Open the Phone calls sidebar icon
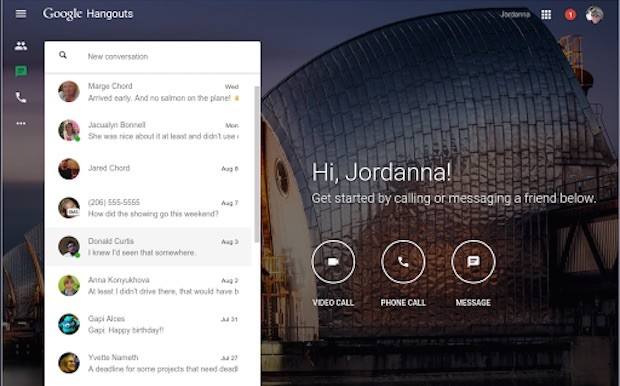This screenshot has width=620, height=386. (x=21, y=97)
